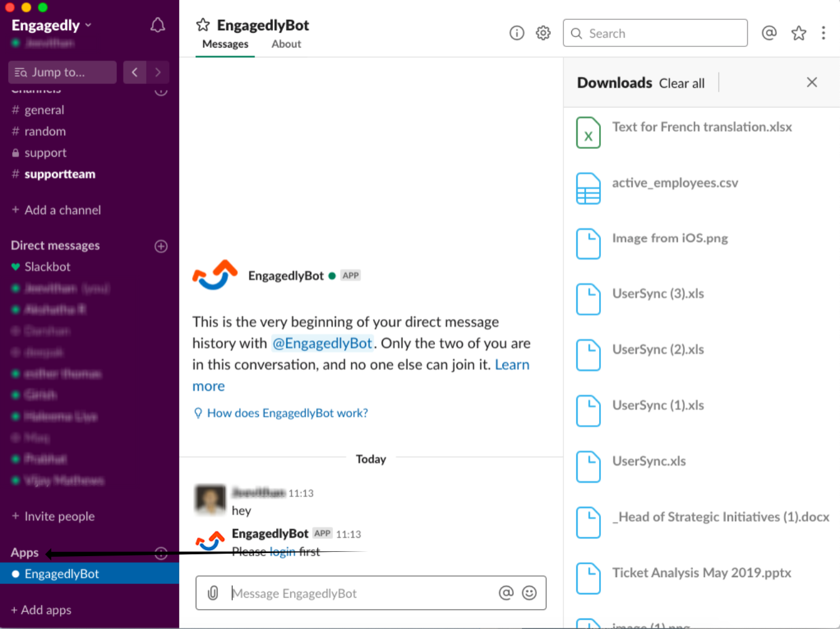
Task: Close the Downloads panel
Action: [812, 82]
